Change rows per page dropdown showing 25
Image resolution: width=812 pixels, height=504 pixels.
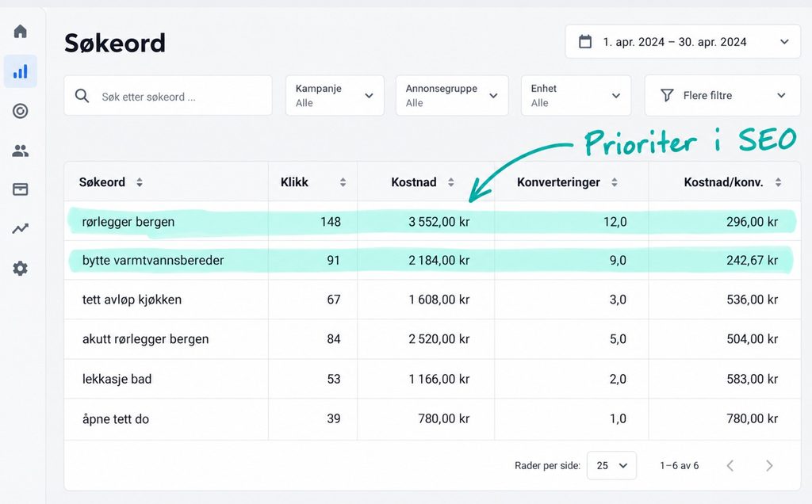611,466
